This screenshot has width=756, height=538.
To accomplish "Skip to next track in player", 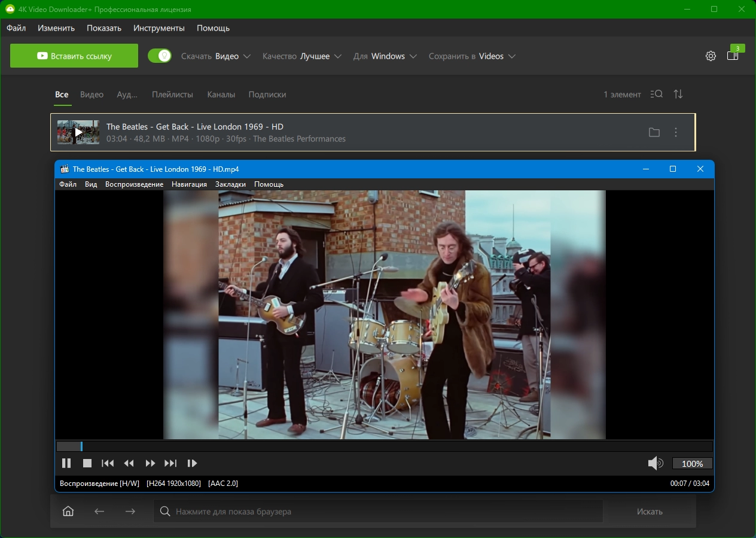I will (x=170, y=463).
